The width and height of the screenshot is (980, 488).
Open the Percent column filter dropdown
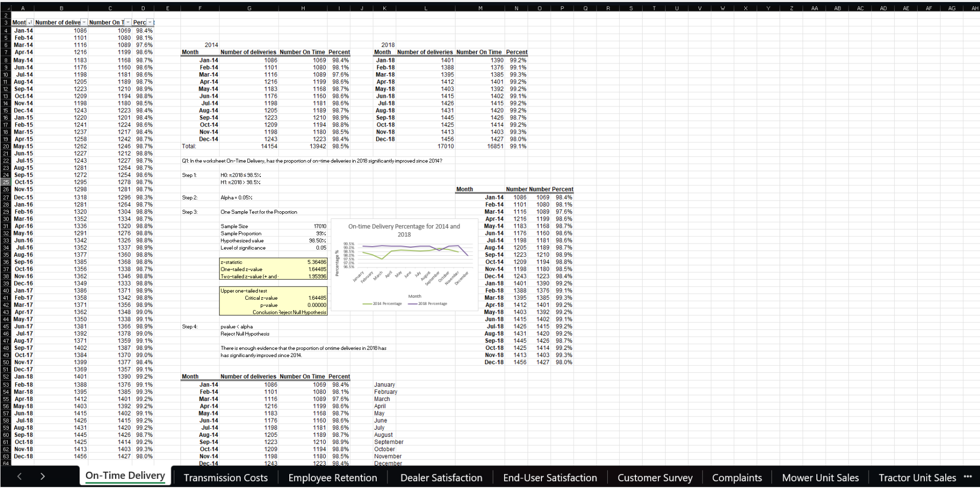[149, 22]
